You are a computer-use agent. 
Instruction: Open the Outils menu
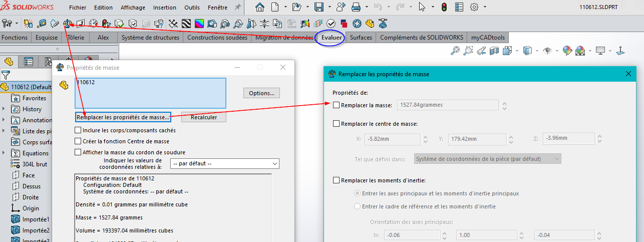192,8
